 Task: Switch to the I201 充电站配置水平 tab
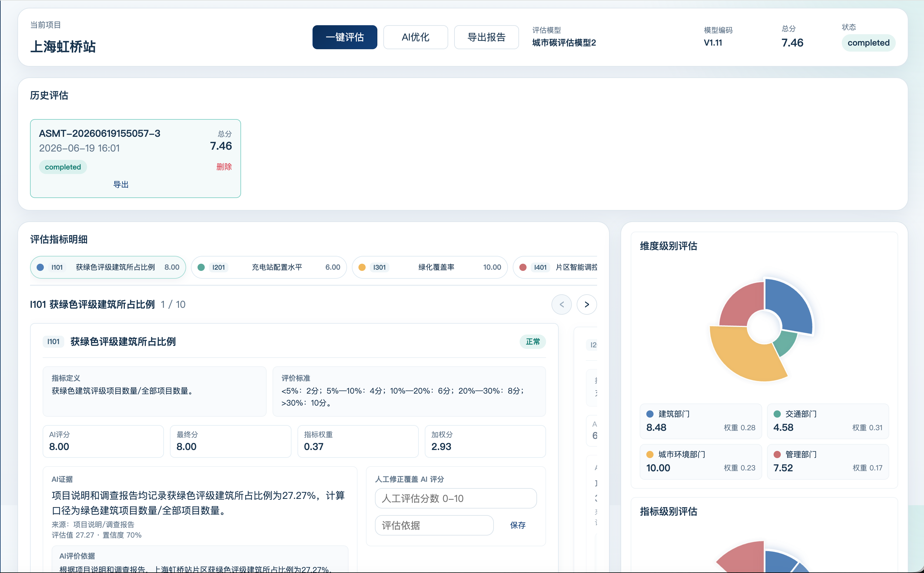269,267
